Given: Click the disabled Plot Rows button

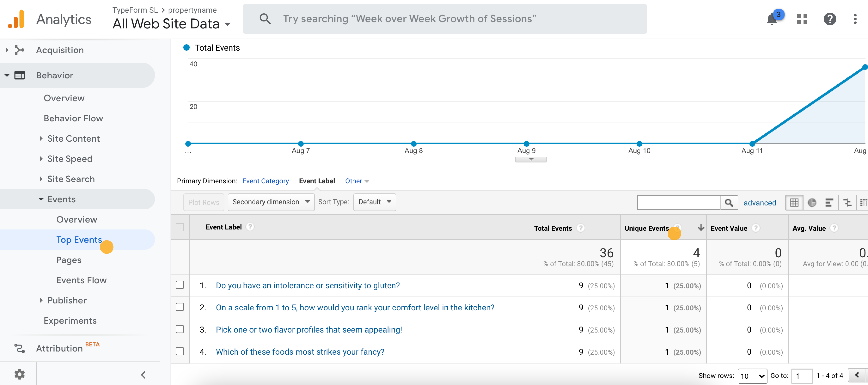Looking at the screenshot, I should coord(204,202).
